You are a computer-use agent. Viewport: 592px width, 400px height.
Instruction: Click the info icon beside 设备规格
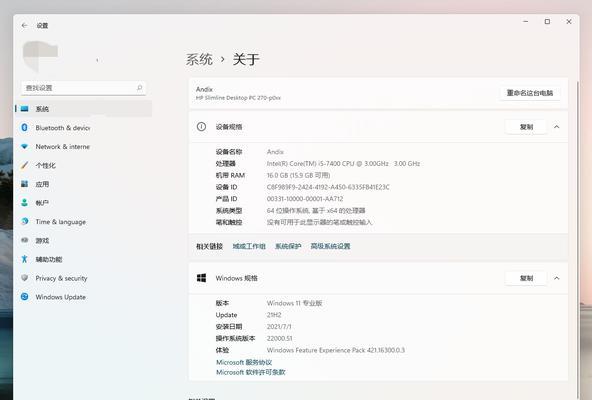pyautogui.click(x=201, y=127)
